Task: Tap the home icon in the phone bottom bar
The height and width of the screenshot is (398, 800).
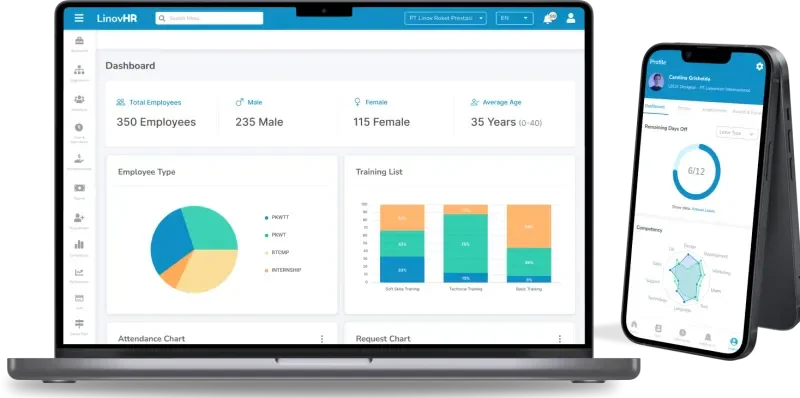Action: (634, 324)
